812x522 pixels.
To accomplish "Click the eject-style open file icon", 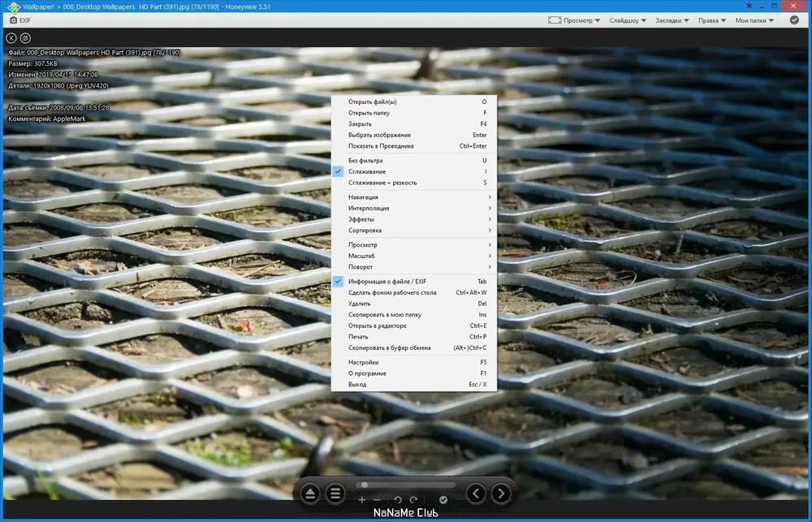I will (310, 494).
